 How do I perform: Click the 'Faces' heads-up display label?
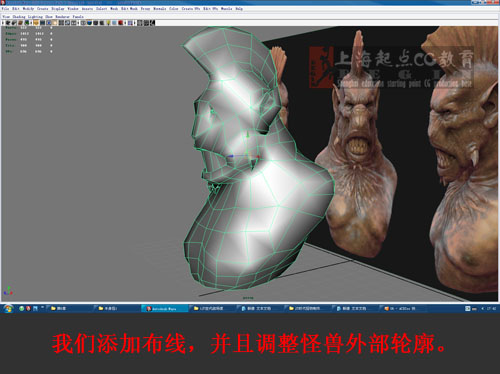pyautogui.click(x=11, y=40)
